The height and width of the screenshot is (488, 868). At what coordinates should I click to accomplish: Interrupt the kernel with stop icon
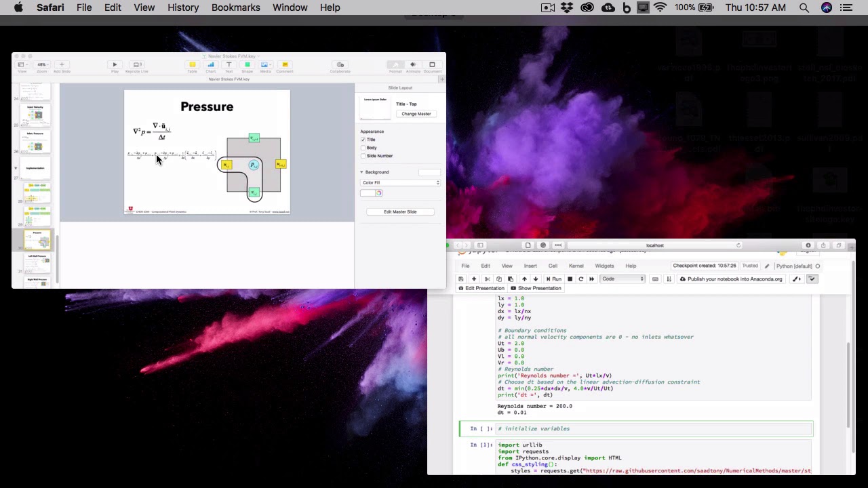570,279
